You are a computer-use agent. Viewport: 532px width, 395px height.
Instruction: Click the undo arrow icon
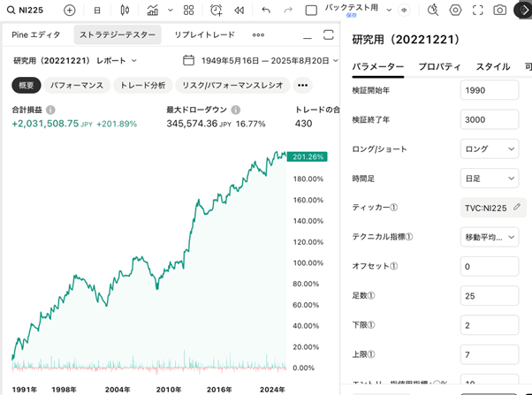pos(266,11)
